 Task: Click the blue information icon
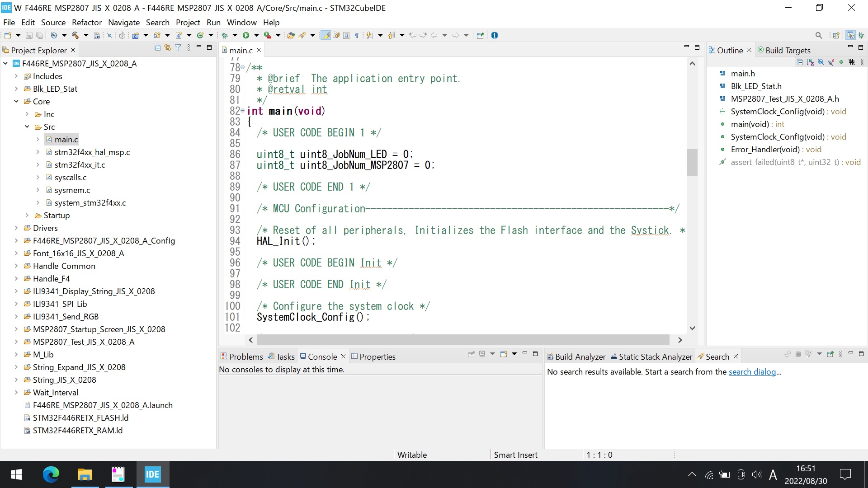[x=495, y=35]
